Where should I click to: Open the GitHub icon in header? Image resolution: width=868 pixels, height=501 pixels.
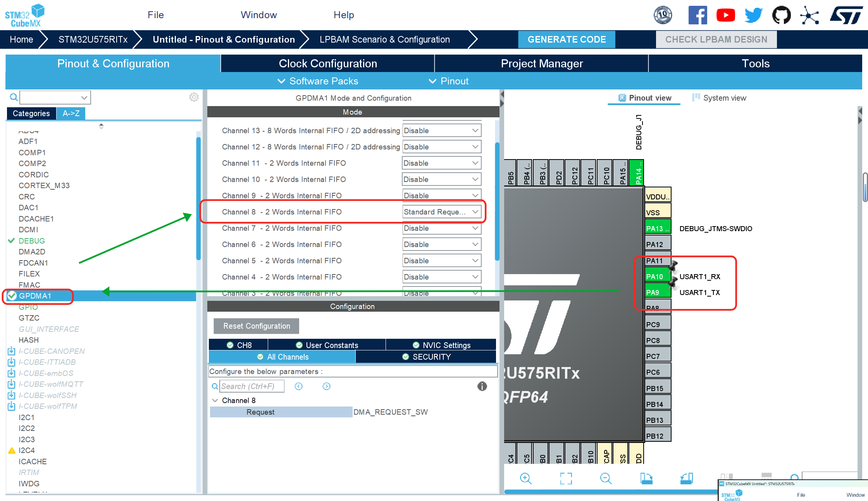(x=781, y=15)
